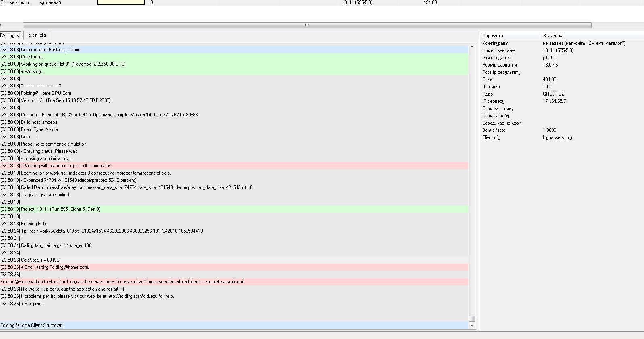644x339 pixels.
Task: Click the p10111 task name value
Action: pyautogui.click(x=550, y=58)
